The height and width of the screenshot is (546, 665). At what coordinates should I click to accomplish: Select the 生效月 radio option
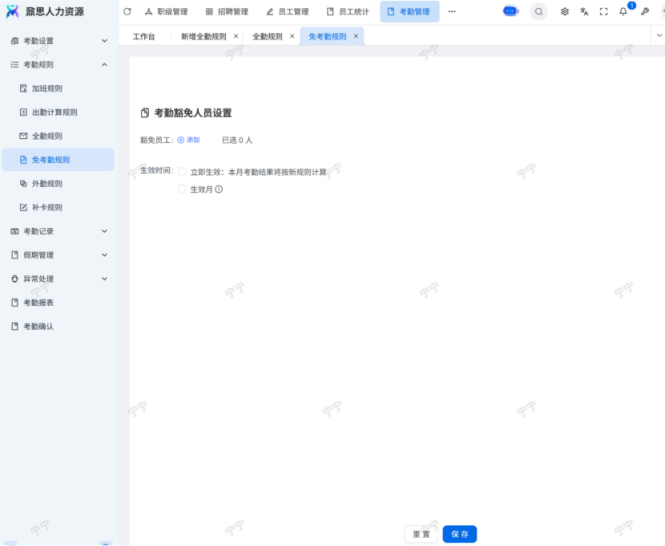click(182, 189)
